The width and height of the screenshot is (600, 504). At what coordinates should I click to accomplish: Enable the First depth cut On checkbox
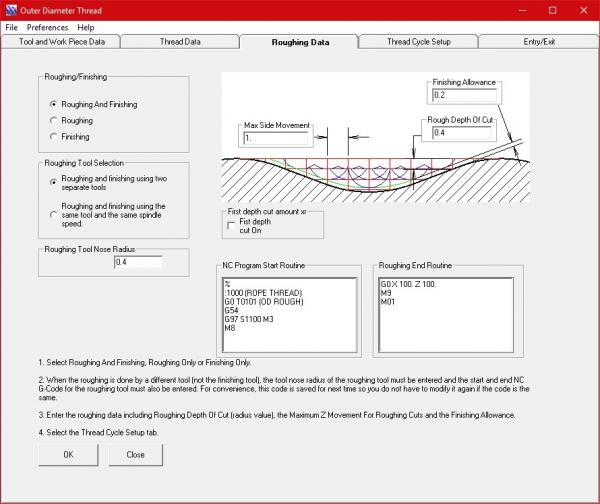232,225
